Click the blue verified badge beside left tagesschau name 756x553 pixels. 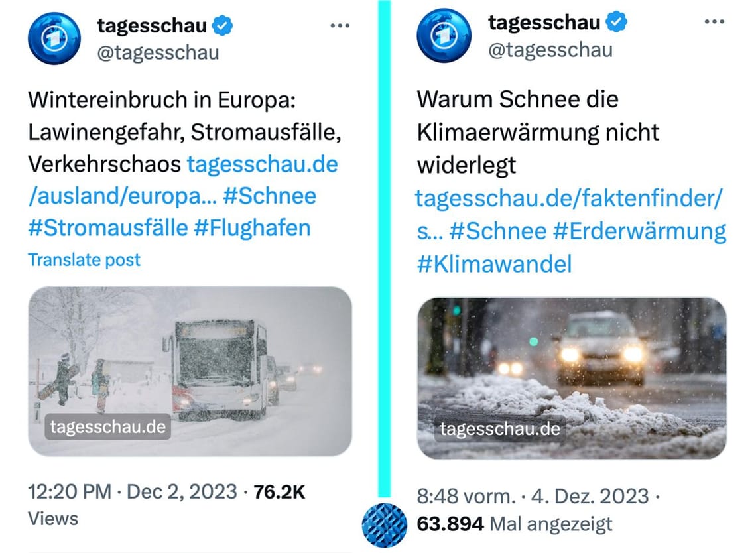click(x=221, y=25)
